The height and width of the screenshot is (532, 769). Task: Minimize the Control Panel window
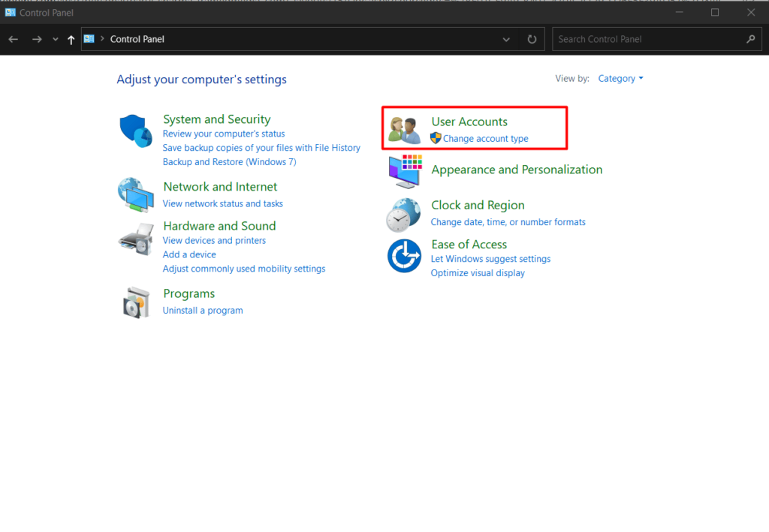679,12
